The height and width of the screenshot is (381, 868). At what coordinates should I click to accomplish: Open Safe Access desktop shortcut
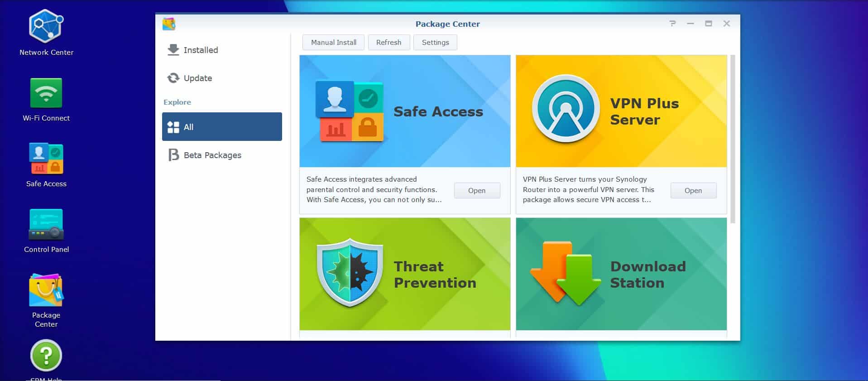point(46,159)
